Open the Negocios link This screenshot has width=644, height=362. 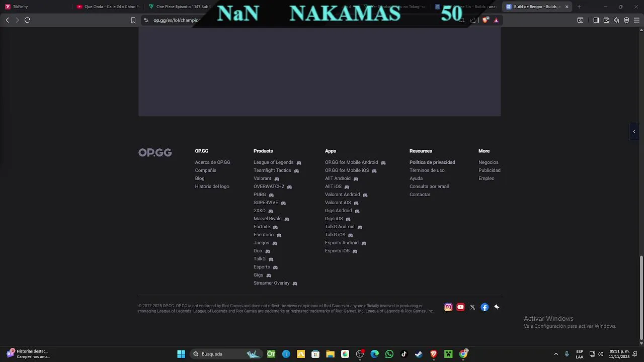(488, 162)
